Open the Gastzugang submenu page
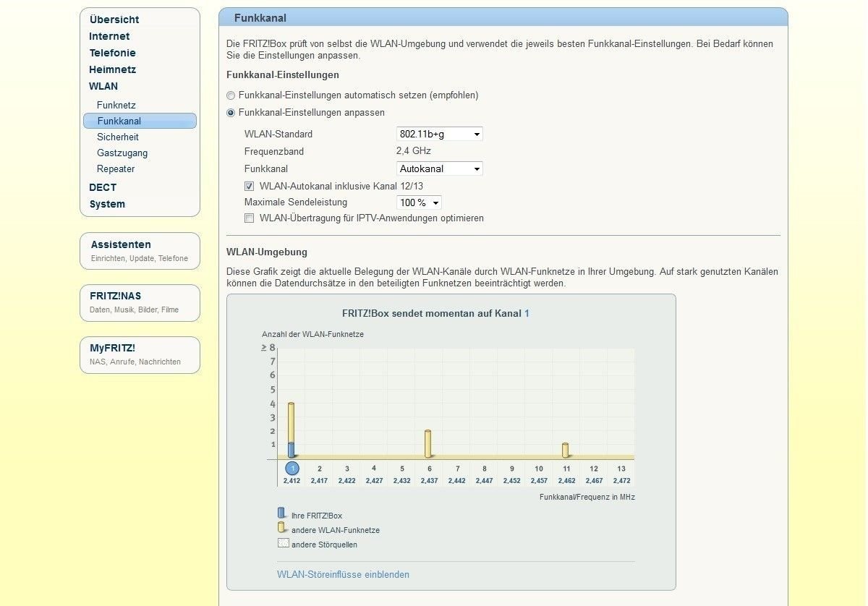868x606 pixels. [x=122, y=153]
